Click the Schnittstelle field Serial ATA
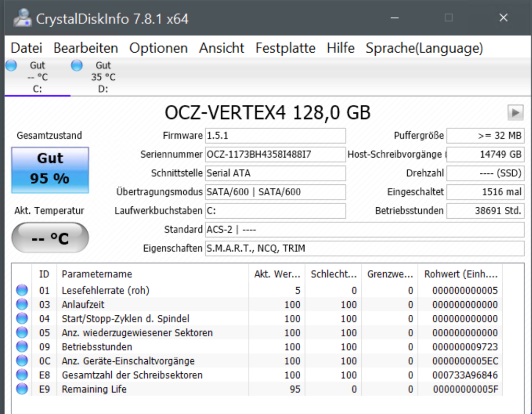532x414 pixels. pyautogui.click(x=275, y=173)
